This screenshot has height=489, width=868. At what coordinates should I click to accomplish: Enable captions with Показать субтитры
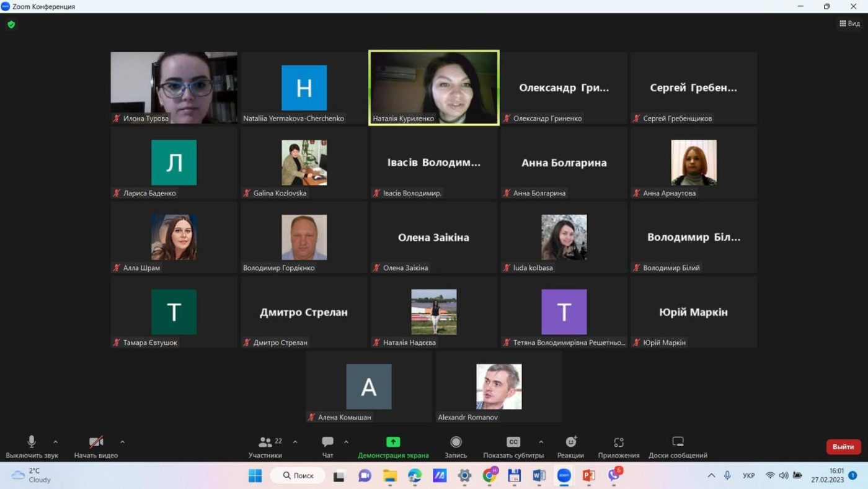click(513, 447)
